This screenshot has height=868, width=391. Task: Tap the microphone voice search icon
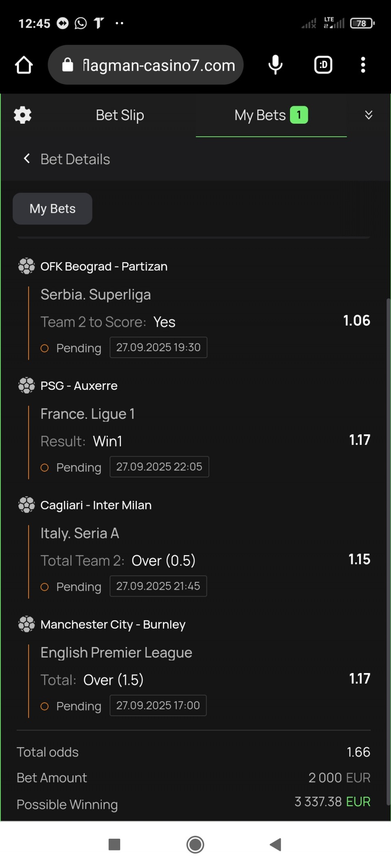click(275, 65)
